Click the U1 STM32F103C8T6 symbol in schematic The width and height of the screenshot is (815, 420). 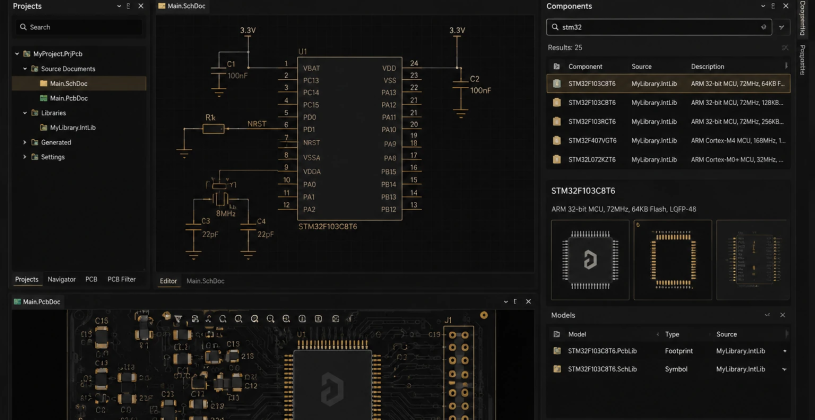tap(349, 138)
